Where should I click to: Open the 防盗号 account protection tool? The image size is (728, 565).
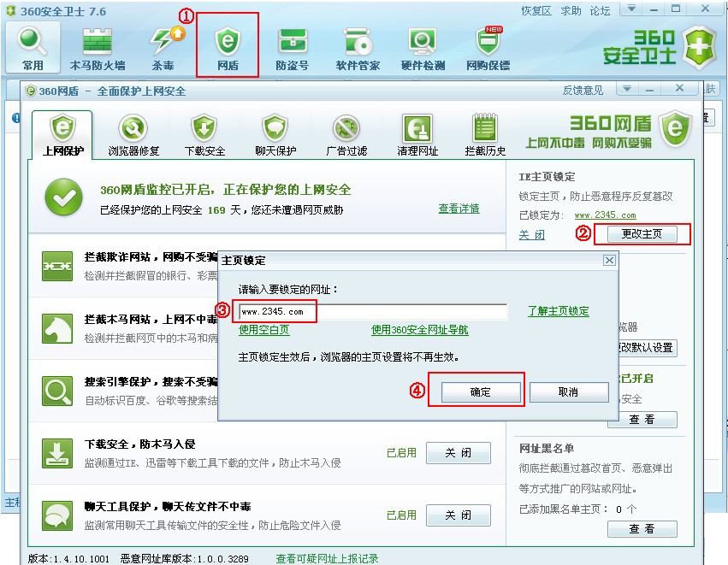(293, 48)
